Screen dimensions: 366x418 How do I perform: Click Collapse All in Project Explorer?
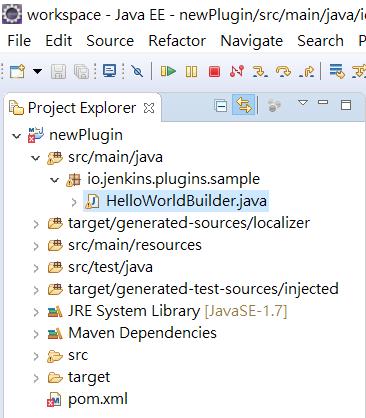click(x=221, y=106)
